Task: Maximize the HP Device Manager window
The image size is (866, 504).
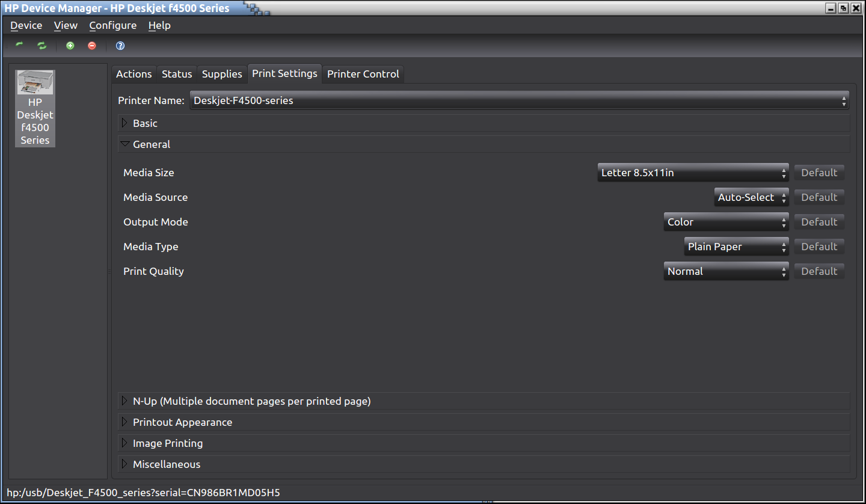Action: [844, 8]
